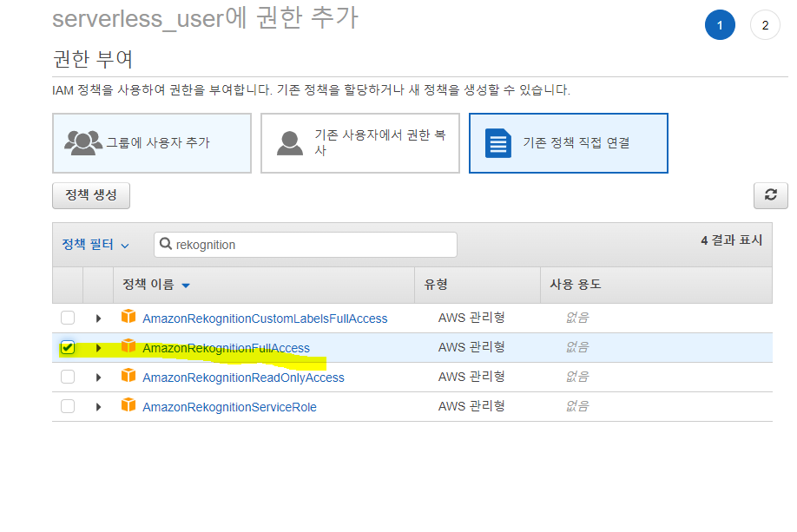Click the group people icon on 그룹에 사용자 추가

click(82, 143)
